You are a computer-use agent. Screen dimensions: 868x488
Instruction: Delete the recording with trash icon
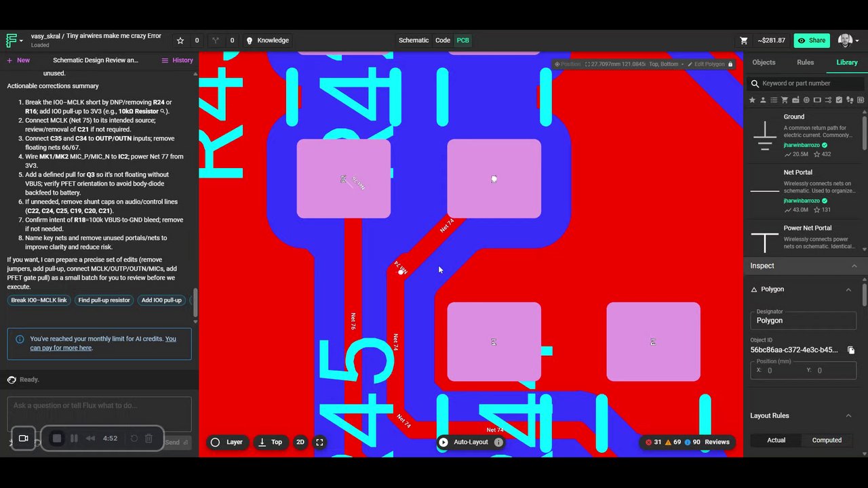(x=149, y=439)
